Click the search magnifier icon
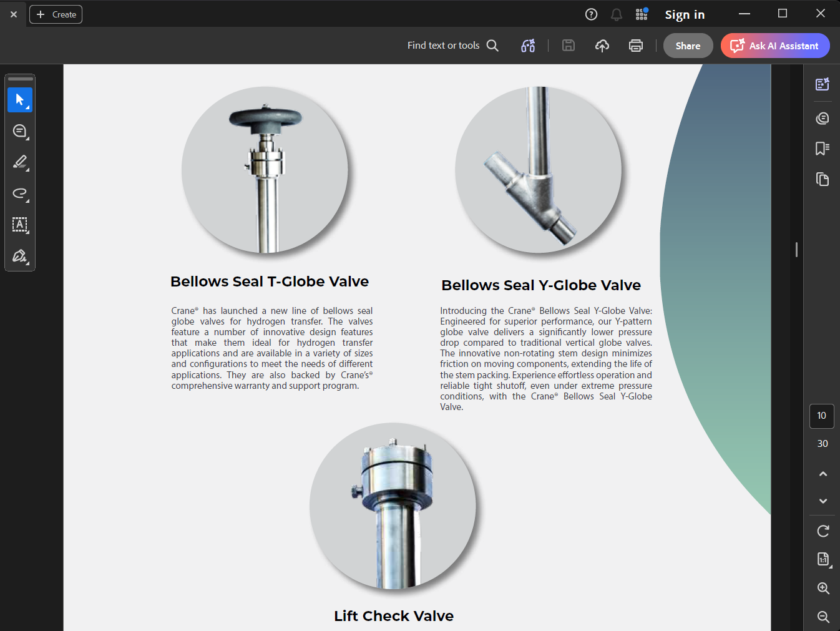This screenshot has height=631, width=840. tap(492, 46)
